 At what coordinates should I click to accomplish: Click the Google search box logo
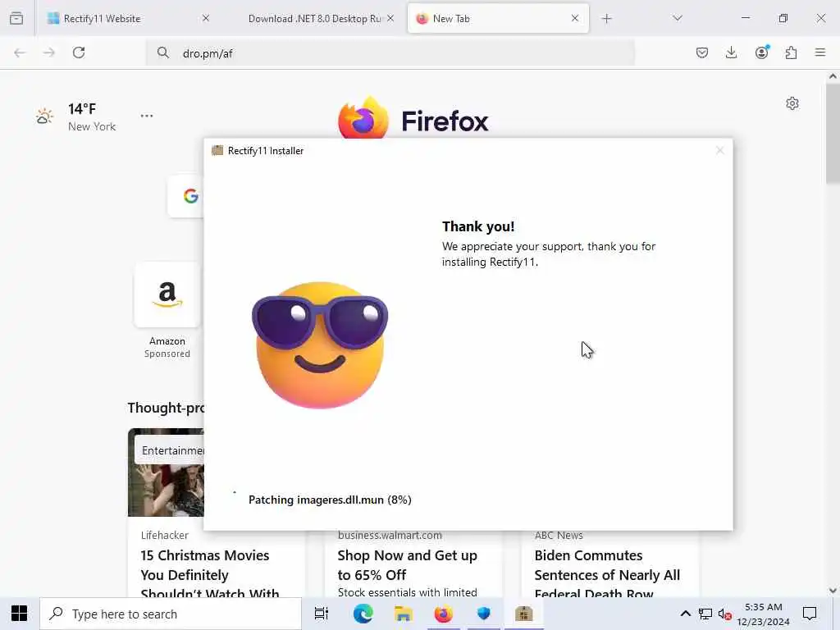(x=190, y=196)
